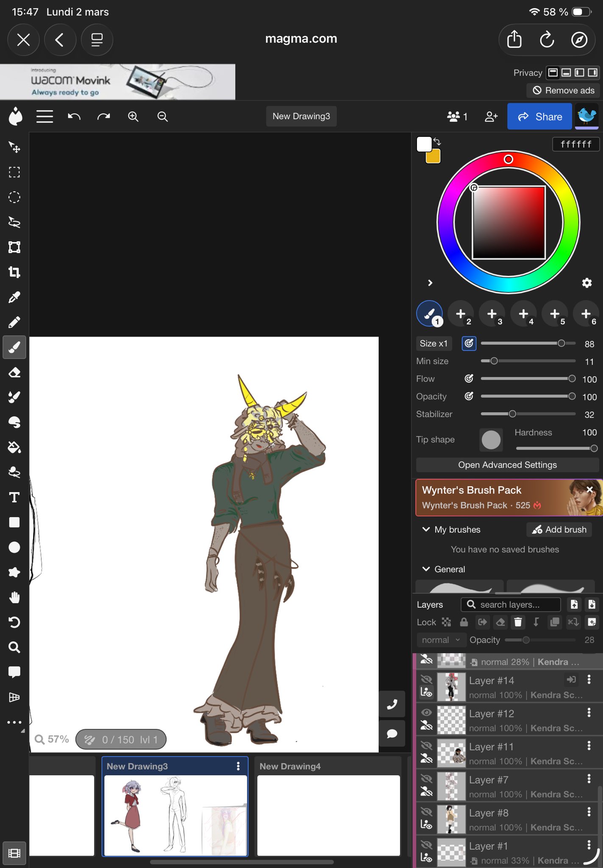The image size is (603, 868).
Task: Click the blue Share button
Action: [539, 117]
